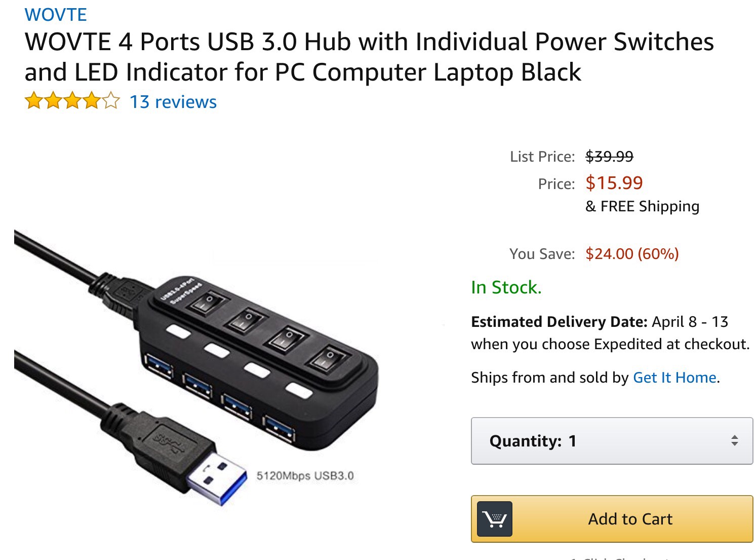This screenshot has width=756, height=560.
Task: Click the shopping cart icon on Add to Cart
Action: 495,519
